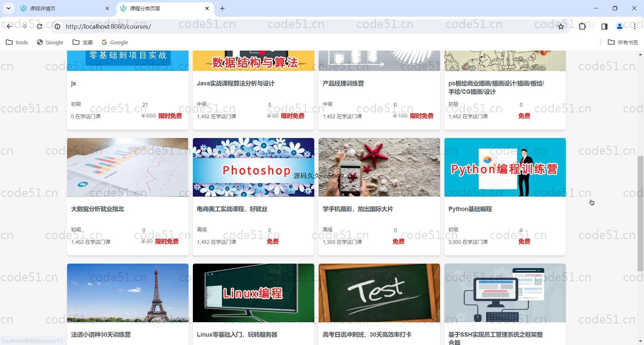The height and width of the screenshot is (345, 644).
Task: Close the 课程详情页 tab
Action: point(107,8)
